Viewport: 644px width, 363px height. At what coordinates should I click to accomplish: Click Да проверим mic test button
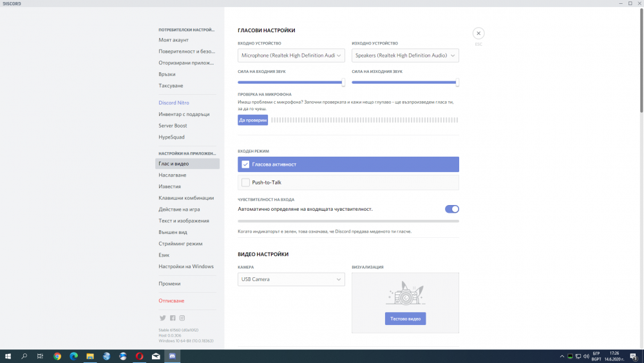pyautogui.click(x=252, y=120)
